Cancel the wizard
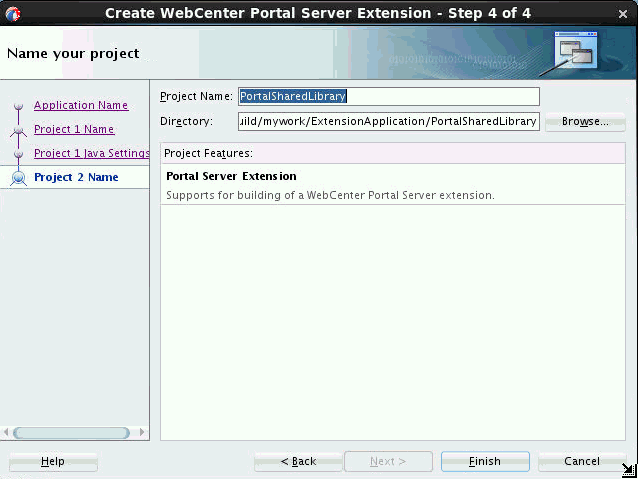 pos(582,462)
